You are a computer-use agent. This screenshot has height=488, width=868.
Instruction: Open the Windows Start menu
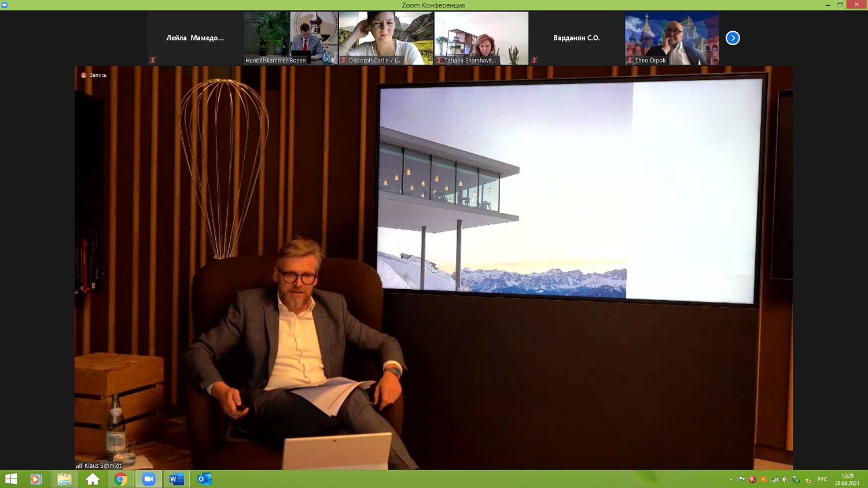point(11,479)
